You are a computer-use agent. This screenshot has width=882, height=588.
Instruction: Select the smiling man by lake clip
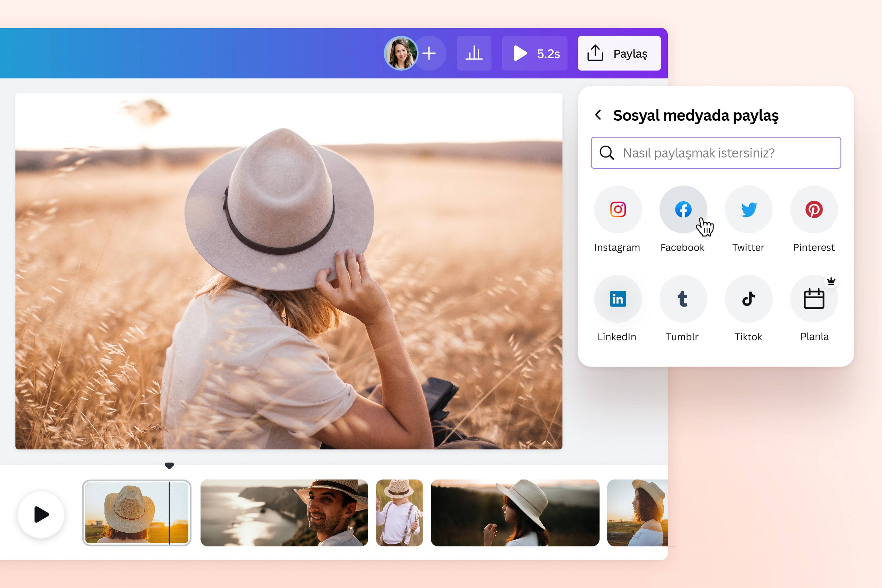(x=284, y=513)
